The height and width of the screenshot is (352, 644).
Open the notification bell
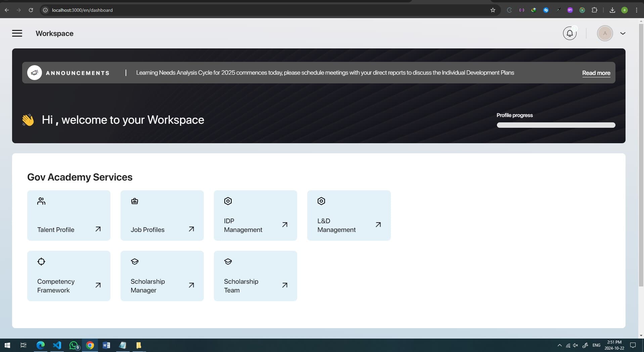pyautogui.click(x=569, y=33)
